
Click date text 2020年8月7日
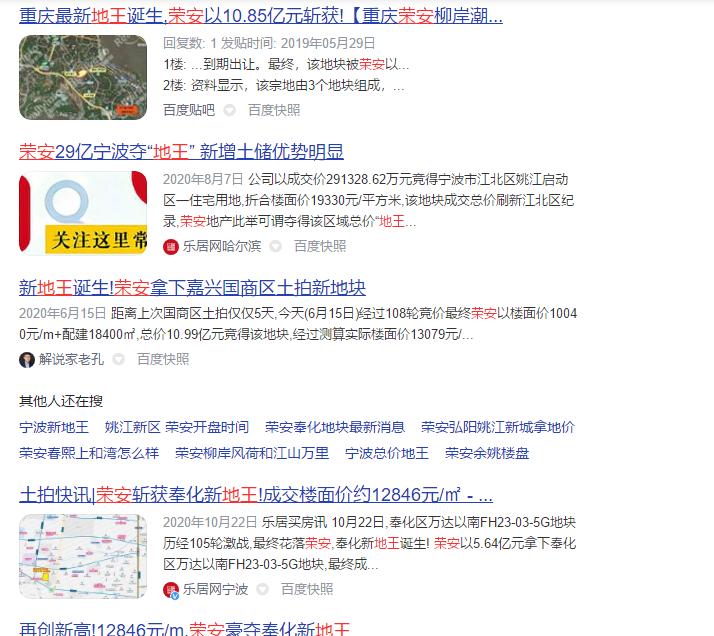(203, 179)
